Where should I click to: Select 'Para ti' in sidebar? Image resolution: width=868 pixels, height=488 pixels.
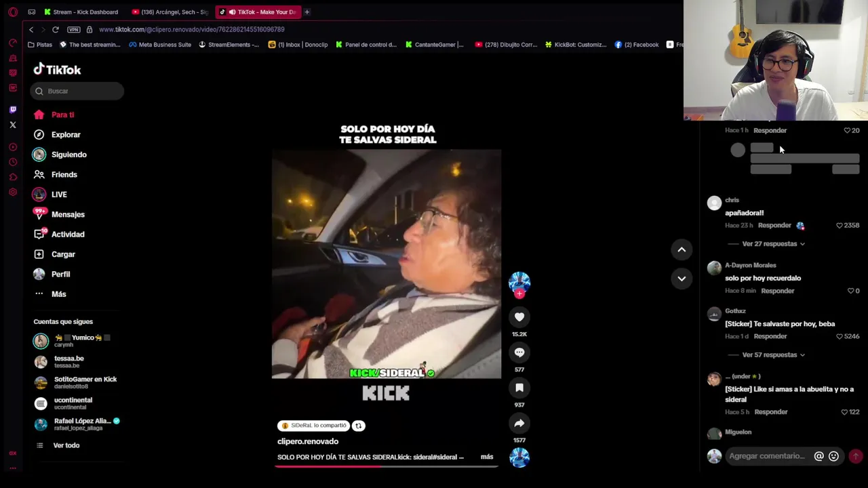62,115
